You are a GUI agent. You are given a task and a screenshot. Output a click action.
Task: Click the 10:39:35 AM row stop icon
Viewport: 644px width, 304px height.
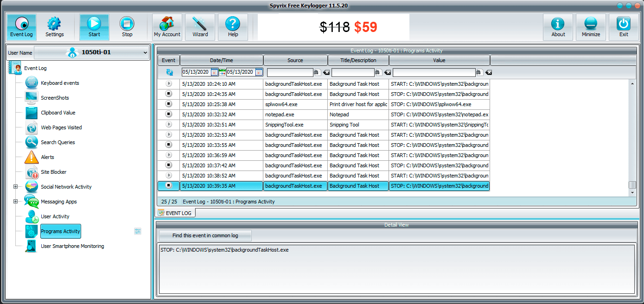pos(169,186)
